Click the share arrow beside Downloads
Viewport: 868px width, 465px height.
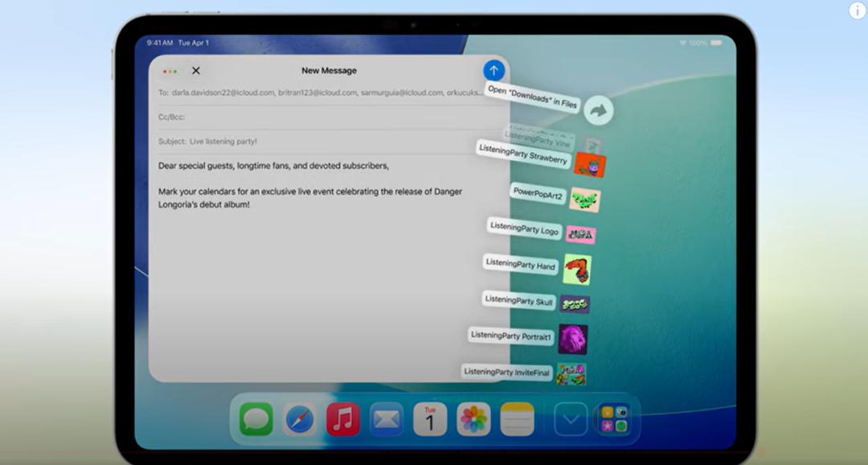(x=599, y=110)
